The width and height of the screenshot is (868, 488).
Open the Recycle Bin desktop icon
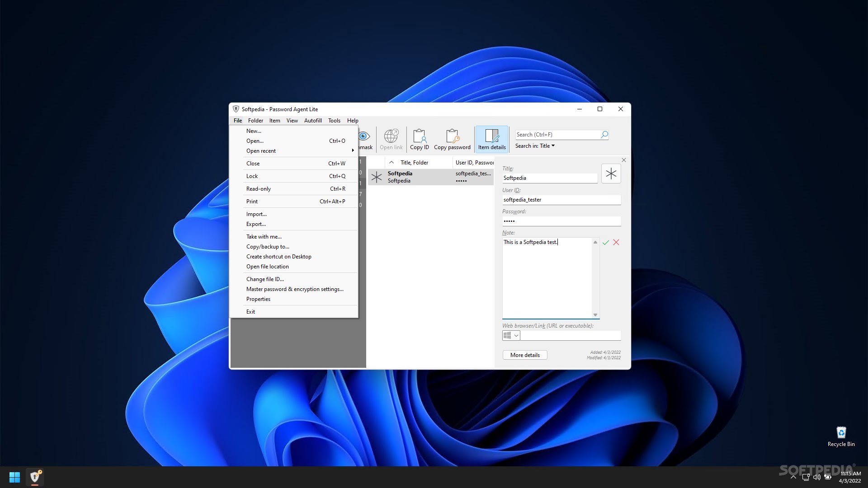[841, 436]
